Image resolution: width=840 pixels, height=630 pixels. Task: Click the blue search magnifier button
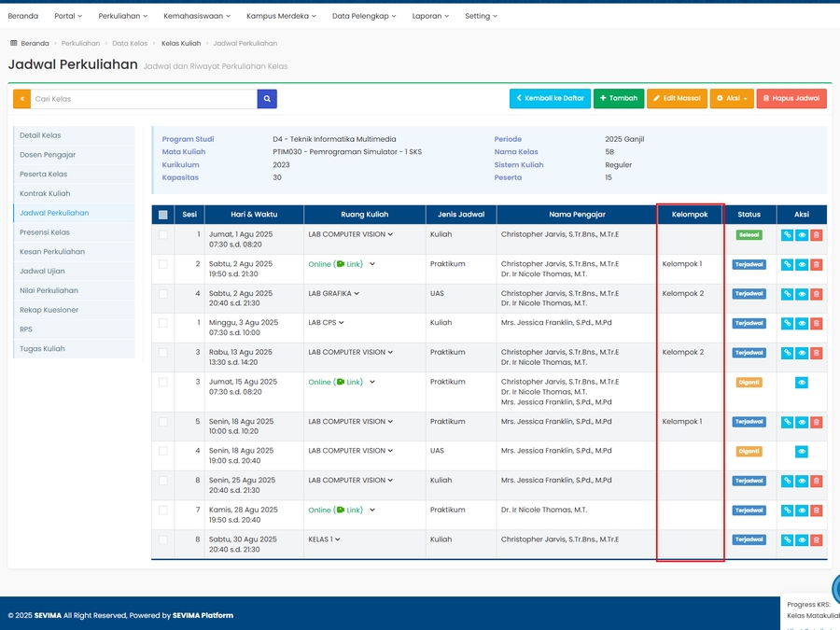click(x=267, y=98)
